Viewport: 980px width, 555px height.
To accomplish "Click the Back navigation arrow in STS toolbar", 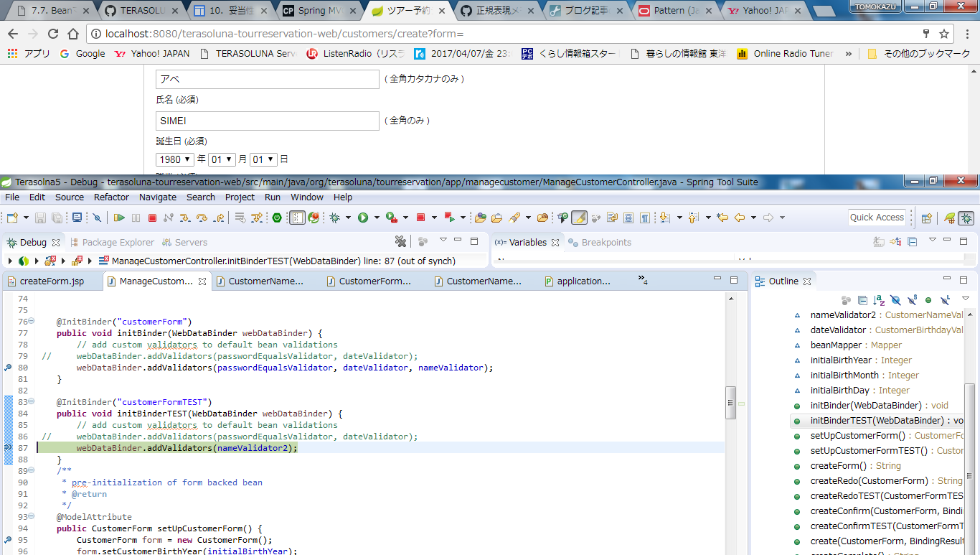I will 740,218.
